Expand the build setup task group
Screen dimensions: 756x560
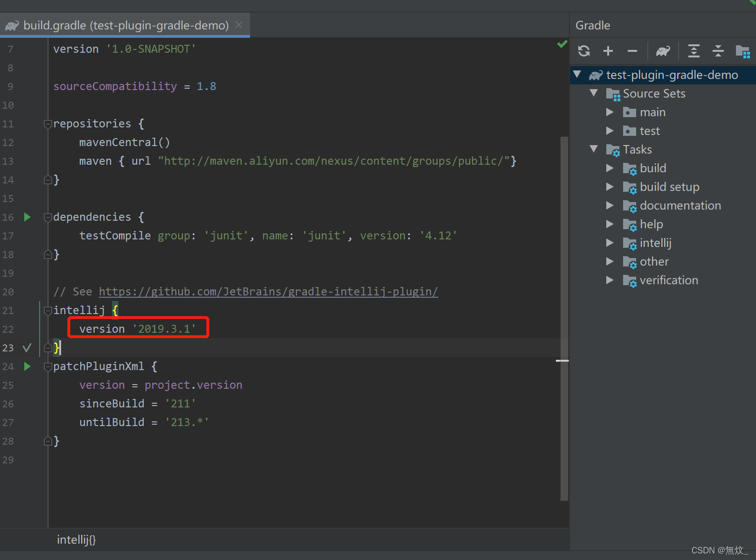610,187
